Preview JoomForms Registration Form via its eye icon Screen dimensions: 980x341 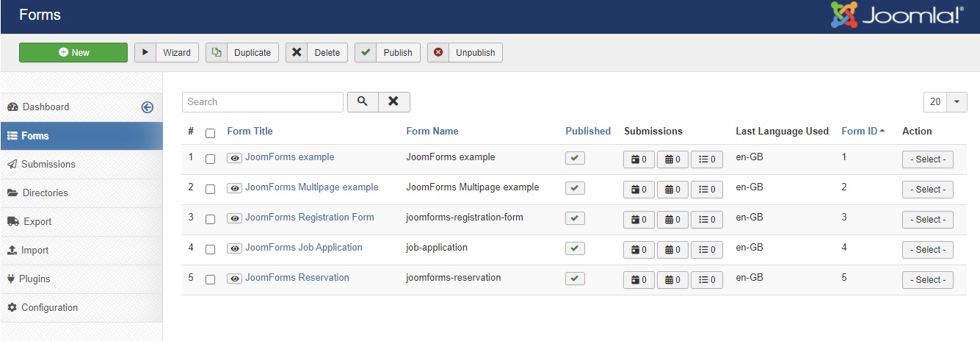[x=235, y=218]
